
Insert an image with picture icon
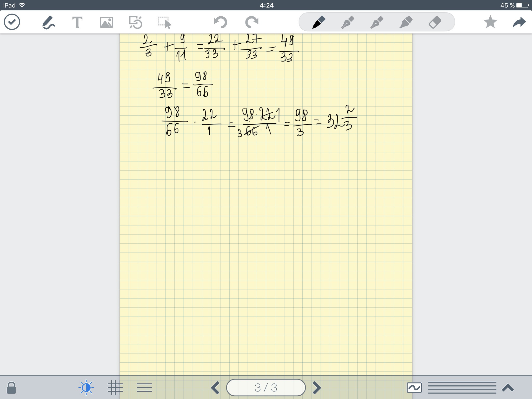(107, 23)
